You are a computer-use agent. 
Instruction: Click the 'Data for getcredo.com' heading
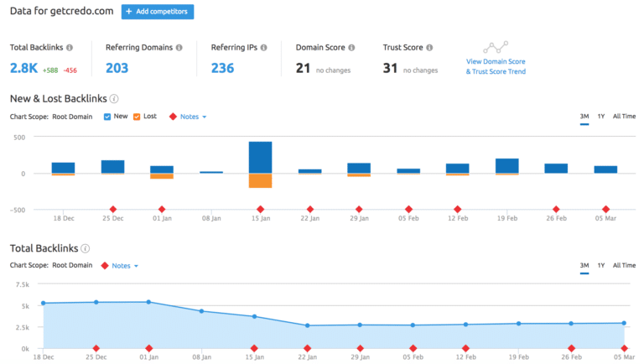coord(61,11)
